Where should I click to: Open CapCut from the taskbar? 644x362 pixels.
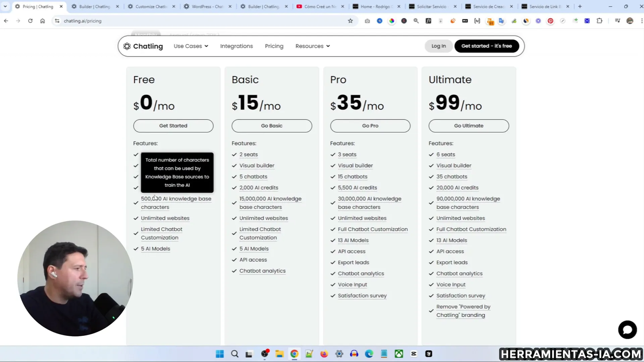[x=414, y=354]
